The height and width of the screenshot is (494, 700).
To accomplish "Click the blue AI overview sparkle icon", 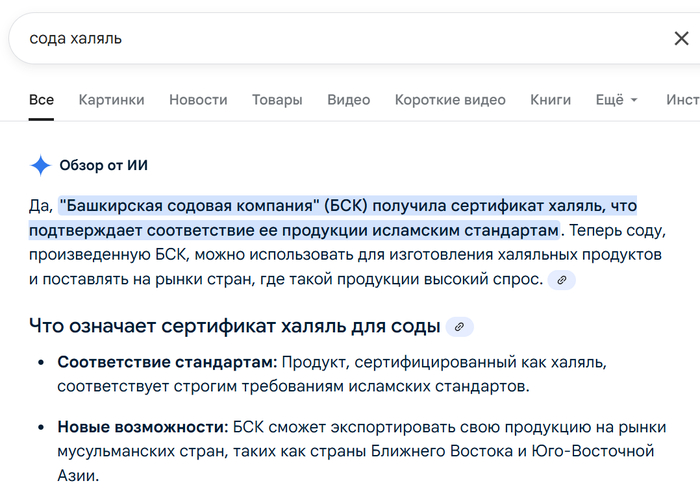I will click(41, 165).
